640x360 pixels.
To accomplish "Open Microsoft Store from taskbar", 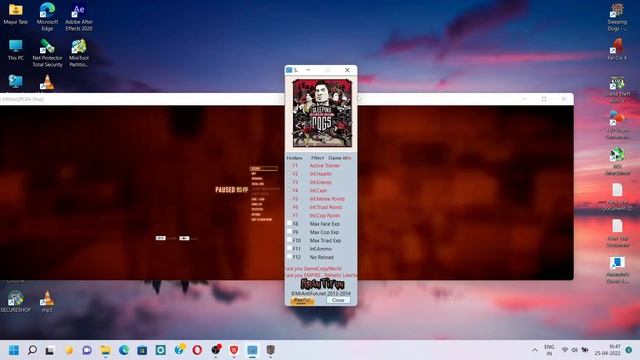I will (142, 350).
